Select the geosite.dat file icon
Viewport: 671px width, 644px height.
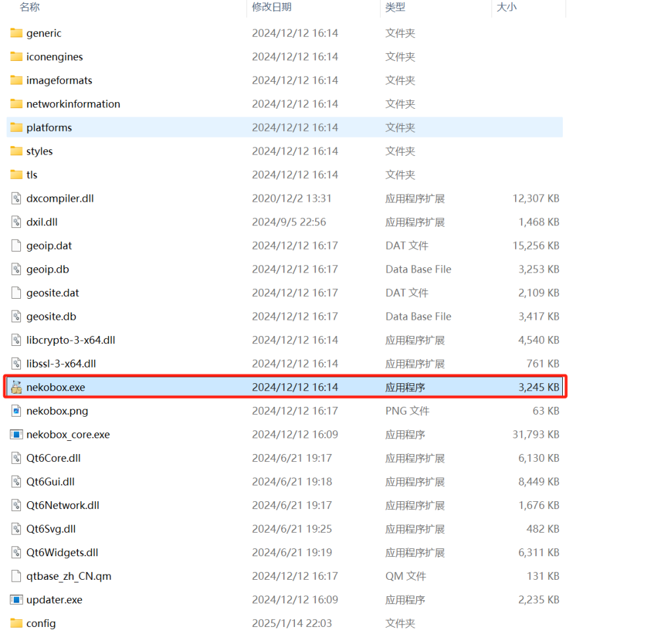16,292
